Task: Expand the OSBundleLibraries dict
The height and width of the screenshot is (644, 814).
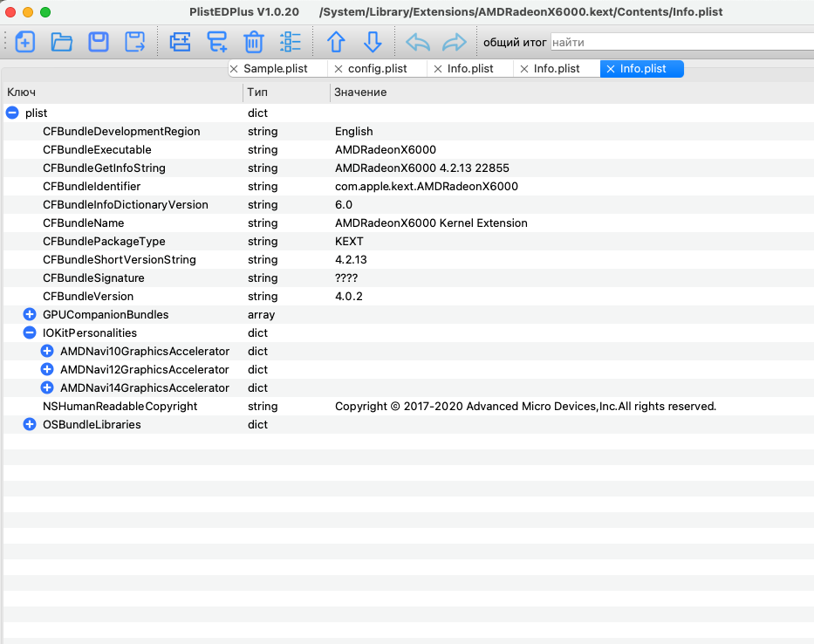Action: pos(30,424)
